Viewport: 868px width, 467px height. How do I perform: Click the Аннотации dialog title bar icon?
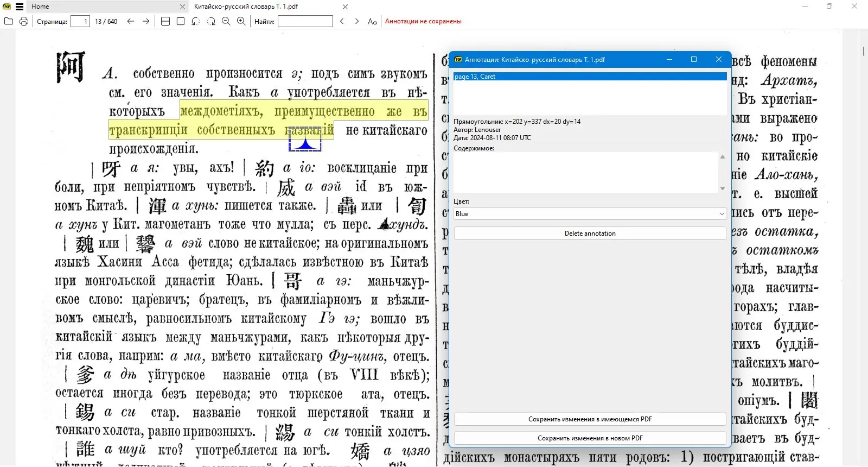458,60
